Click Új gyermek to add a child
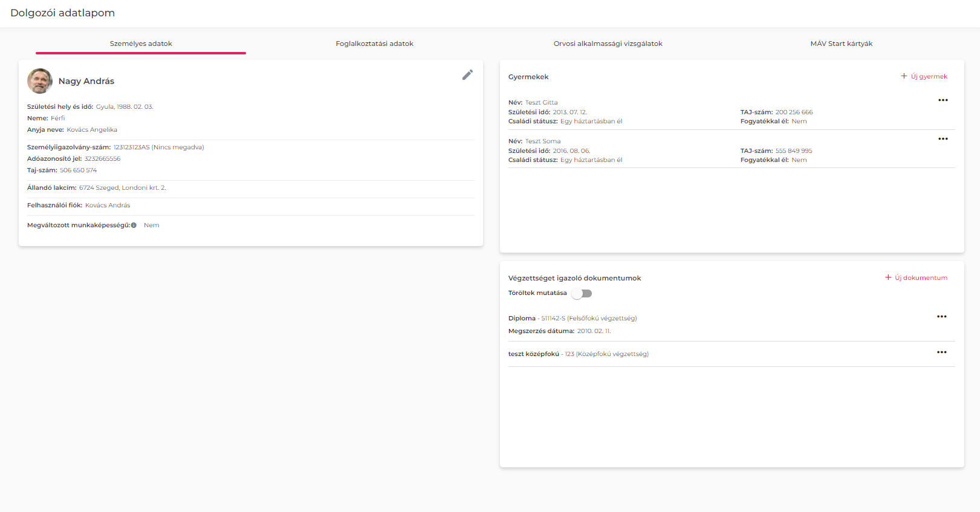Viewport: 980px width, 512px height. tap(924, 76)
